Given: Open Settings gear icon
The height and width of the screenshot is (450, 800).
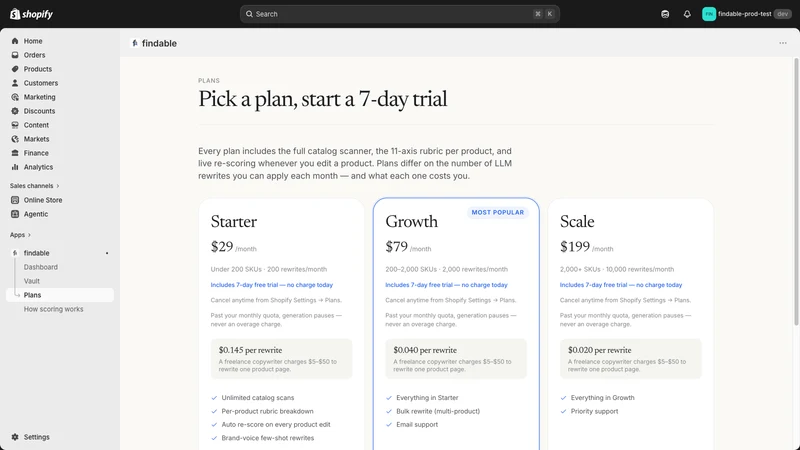Looking at the screenshot, I should click(x=15, y=437).
